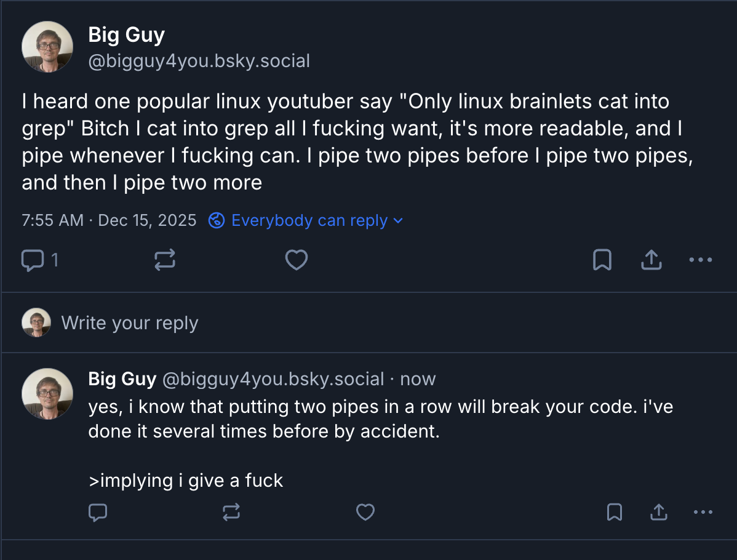Click reply icon on main post
Image resolution: width=737 pixels, height=560 pixels.
(32, 261)
